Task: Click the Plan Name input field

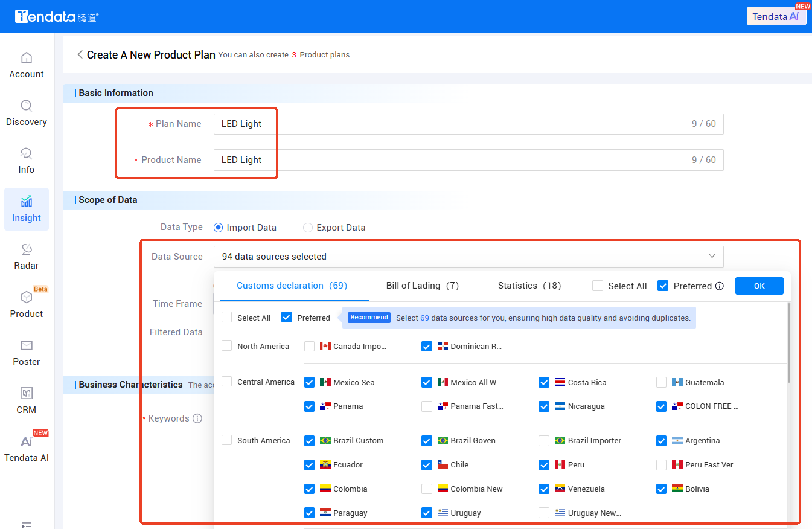Action: click(x=468, y=124)
